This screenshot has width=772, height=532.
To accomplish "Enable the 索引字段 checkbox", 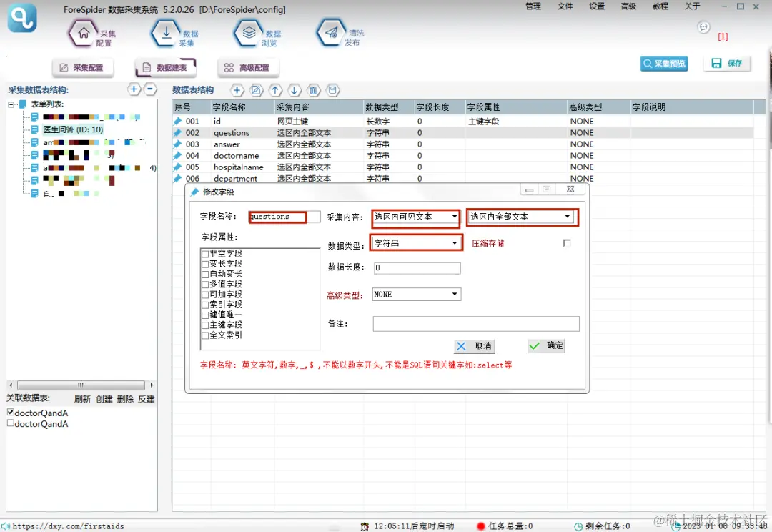I will pyautogui.click(x=205, y=305).
